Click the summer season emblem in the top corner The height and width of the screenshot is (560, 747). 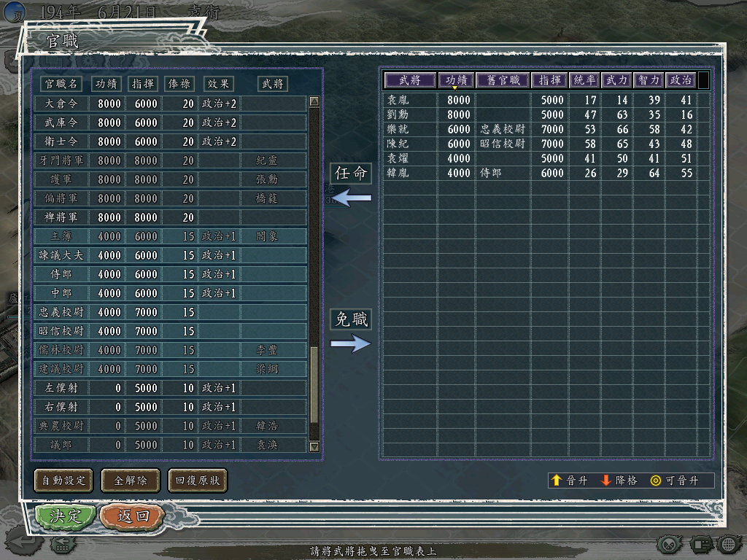[x=15, y=13]
